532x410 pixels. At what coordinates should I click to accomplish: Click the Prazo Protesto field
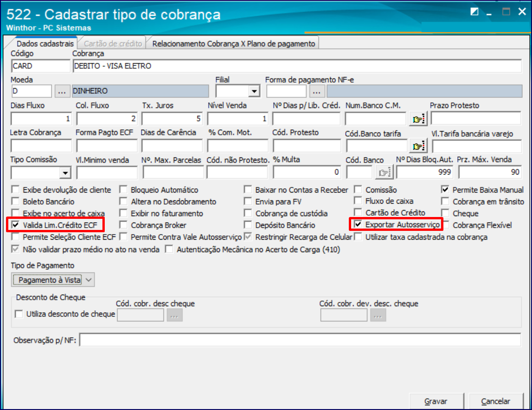[x=476, y=119]
